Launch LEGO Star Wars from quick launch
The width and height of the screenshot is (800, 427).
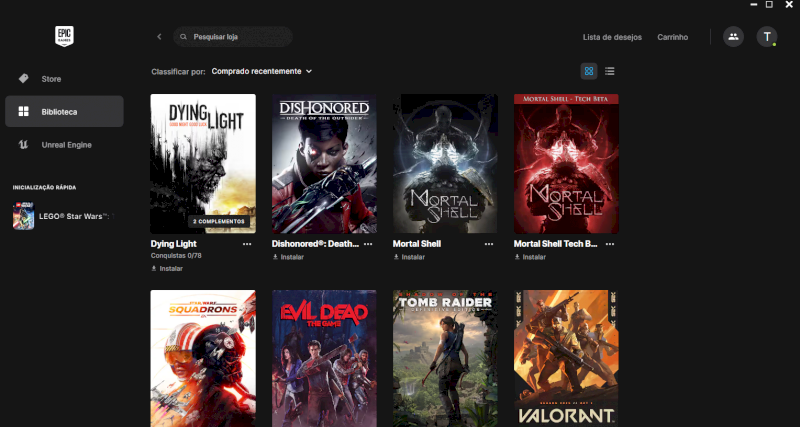(64, 216)
